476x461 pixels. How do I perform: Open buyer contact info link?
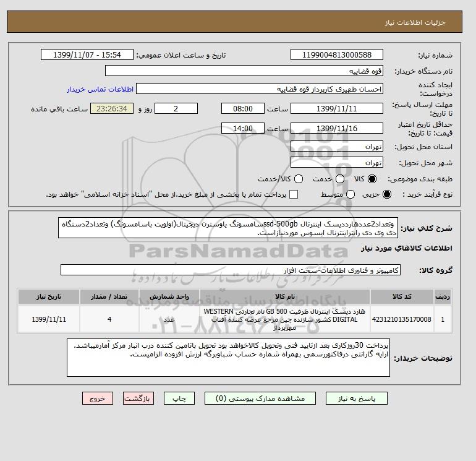tap(100, 89)
